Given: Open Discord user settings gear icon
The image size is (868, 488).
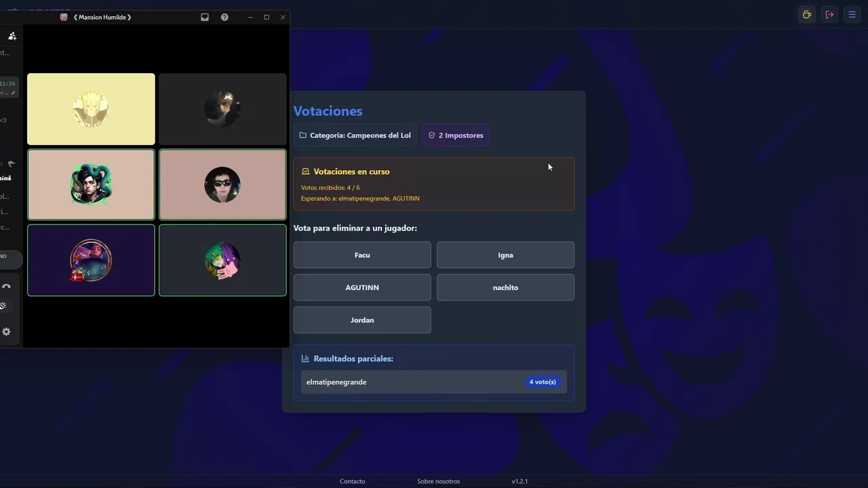Looking at the screenshot, I should click(x=6, y=331).
